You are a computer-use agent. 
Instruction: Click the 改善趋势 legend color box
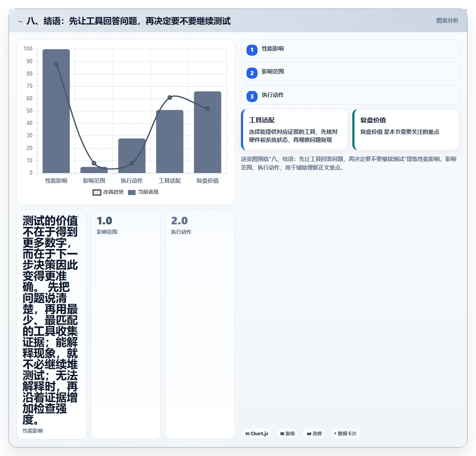pyautogui.click(x=96, y=193)
